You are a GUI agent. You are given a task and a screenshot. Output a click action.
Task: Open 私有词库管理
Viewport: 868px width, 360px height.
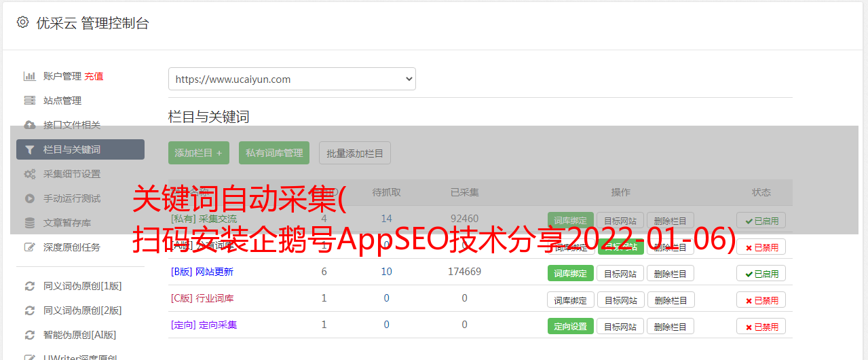point(274,153)
